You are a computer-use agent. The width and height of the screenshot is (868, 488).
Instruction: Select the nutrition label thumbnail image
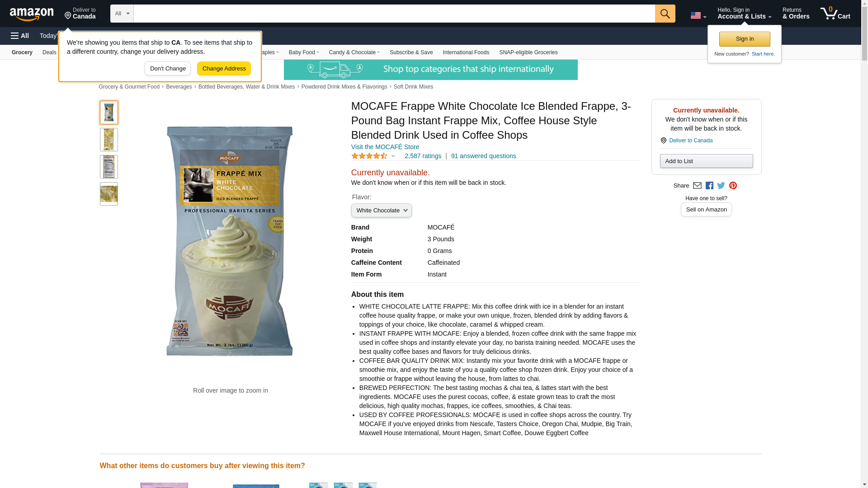point(108,167)
